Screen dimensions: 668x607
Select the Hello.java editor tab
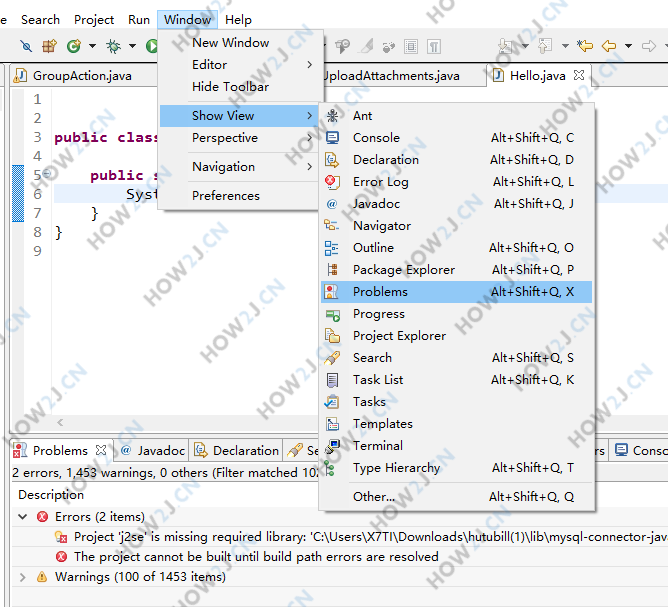(x=538, y=76)
